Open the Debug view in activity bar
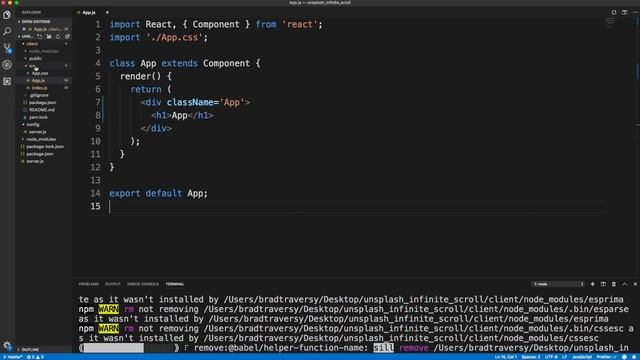 pyautogui.click(x=7, y=64)
